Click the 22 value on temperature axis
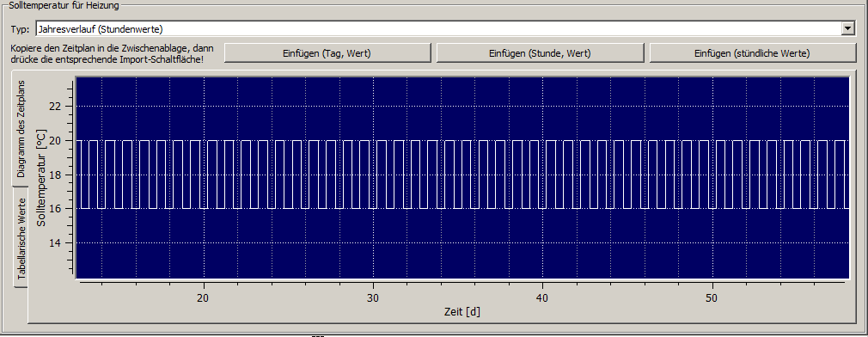The image size is (868, 337). (x=55, y=107)
